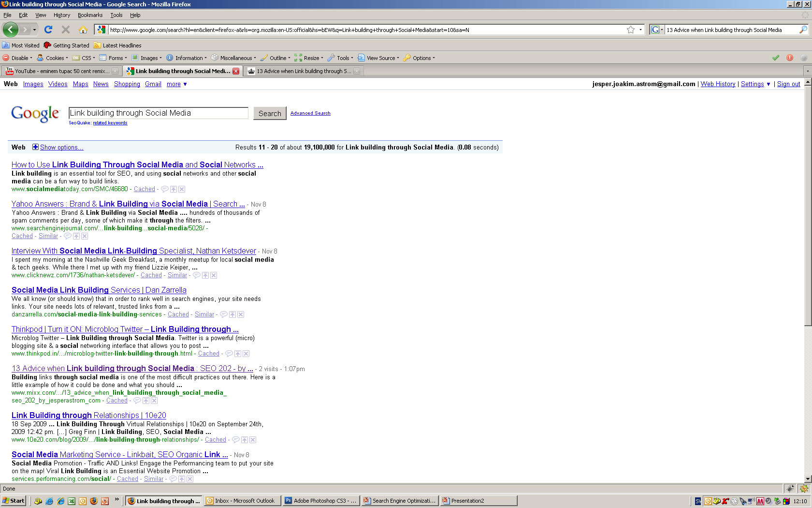Promote the socialmediatoday.com result with the up-arrow icon

(x=174, y=189)
